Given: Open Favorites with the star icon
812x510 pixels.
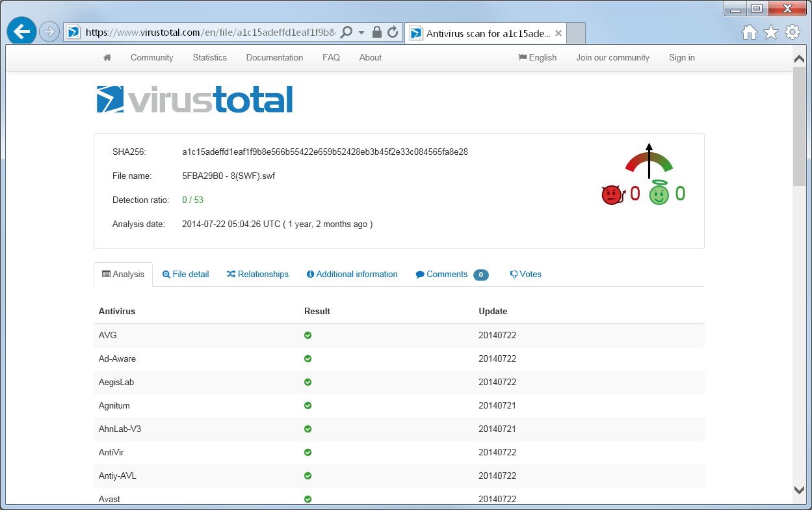Looking at the screenshot, I should [771, 32].
